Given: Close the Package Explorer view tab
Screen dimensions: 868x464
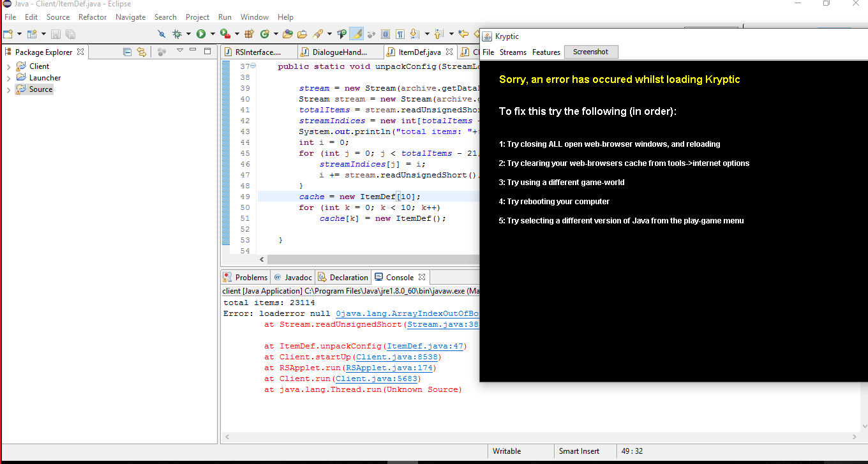Looking at the screenshot, I should pos(80,52).
